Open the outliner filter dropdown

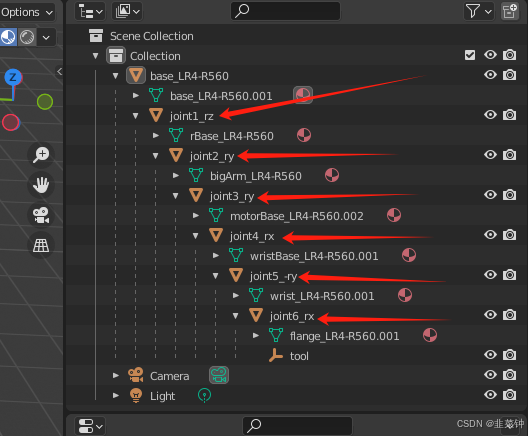(x=478, y=11)
